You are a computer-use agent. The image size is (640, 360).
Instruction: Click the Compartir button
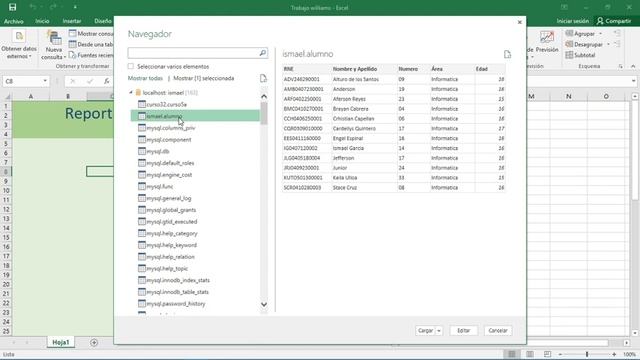(x=614, y=21)
